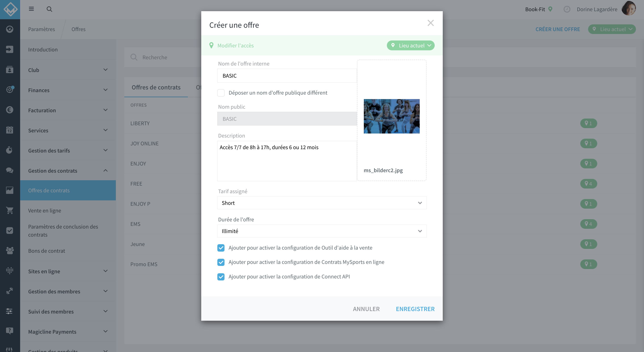Click the Book-Fit location pin icon

click(550, 9)
